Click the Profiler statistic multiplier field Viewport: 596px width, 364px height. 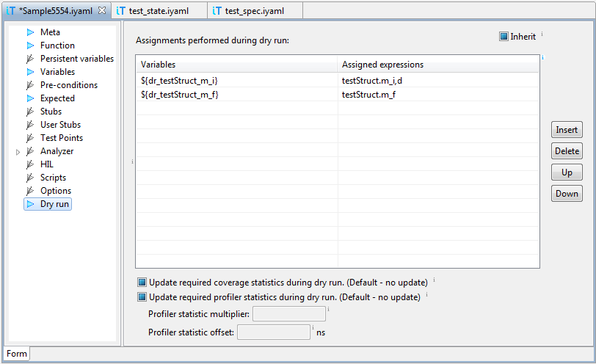click(288, 314)
